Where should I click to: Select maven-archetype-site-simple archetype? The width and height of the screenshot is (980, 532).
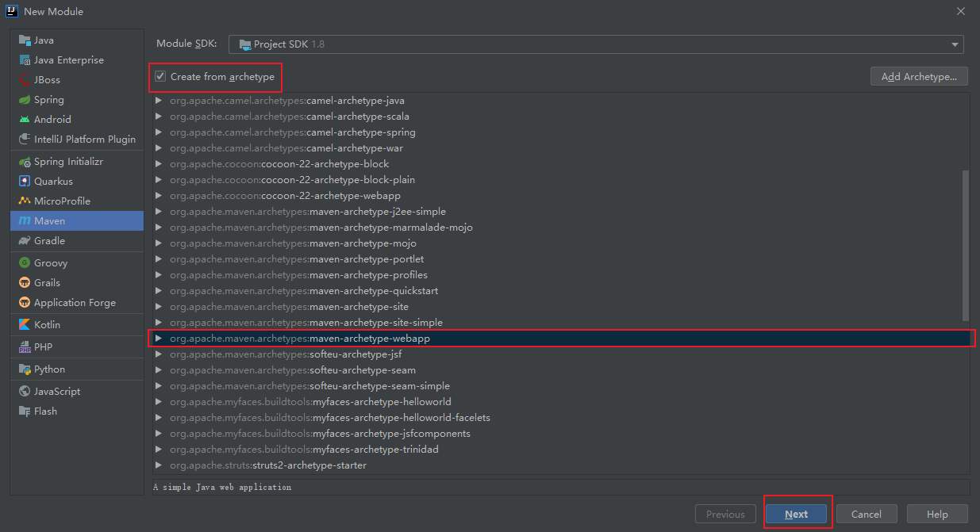pos(560,323)
